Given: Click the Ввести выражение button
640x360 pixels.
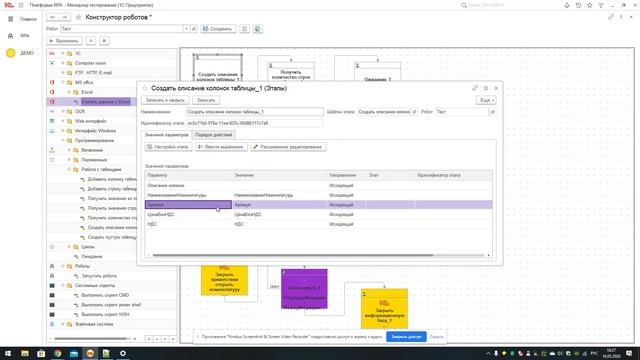Looking at the screenshot, I should 221,147.
